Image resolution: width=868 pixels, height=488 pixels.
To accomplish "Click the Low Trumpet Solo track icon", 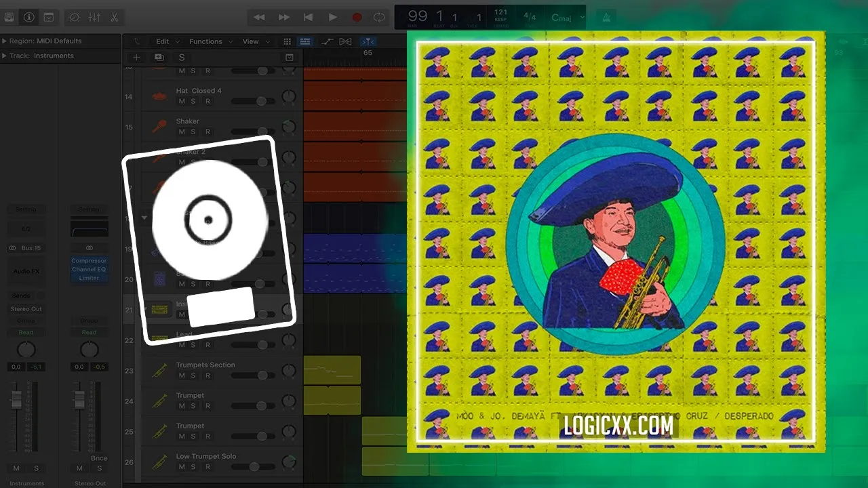I will click(159, 462).
